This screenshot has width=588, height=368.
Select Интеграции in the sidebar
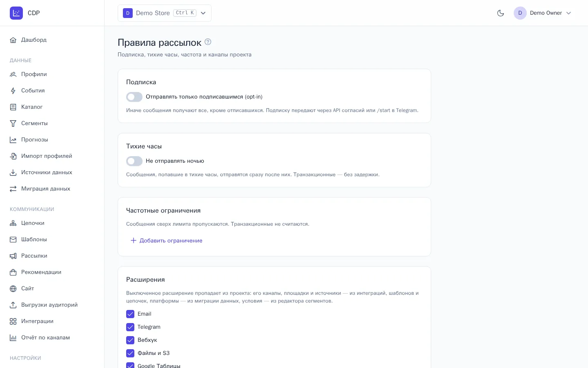pos(52,321)
